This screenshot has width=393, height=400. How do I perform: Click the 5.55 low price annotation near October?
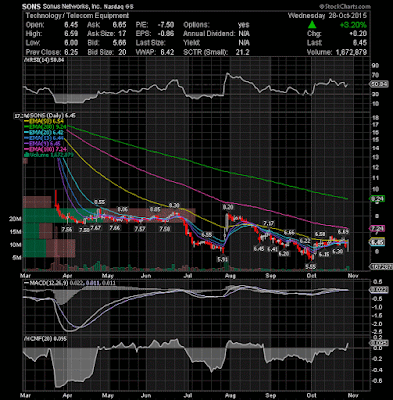[311, 266]
